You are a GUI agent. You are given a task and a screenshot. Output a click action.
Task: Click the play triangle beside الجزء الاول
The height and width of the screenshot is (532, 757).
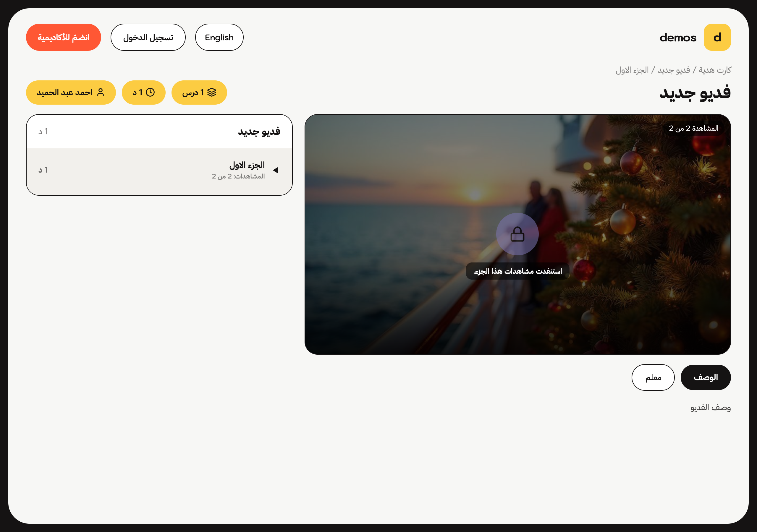276,170
